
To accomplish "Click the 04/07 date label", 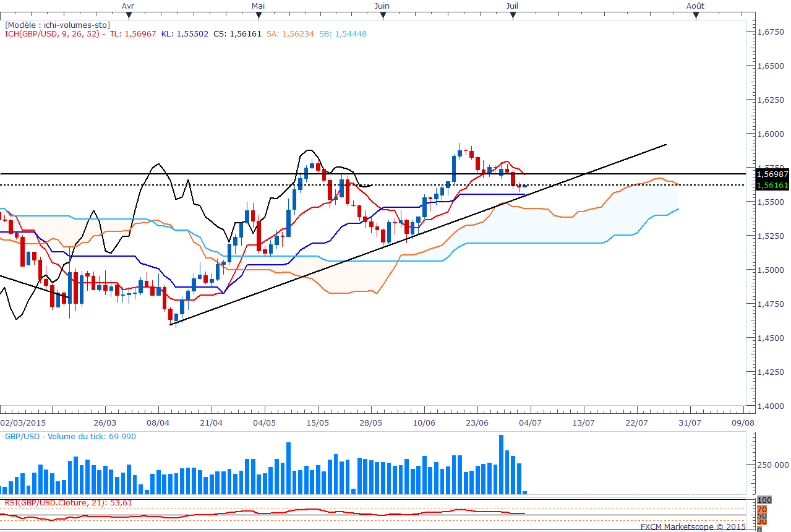I will [x=531, y=423].
